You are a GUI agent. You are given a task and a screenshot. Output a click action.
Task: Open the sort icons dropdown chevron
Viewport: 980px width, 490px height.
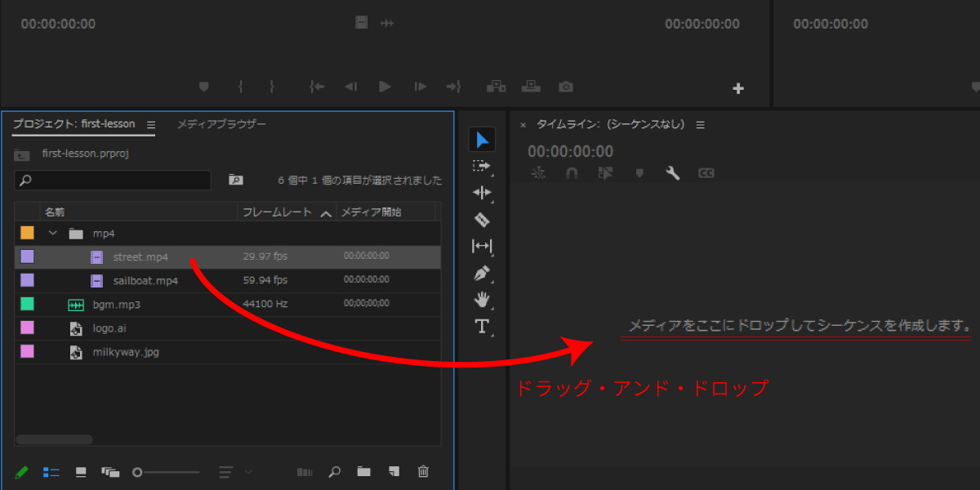248,471
